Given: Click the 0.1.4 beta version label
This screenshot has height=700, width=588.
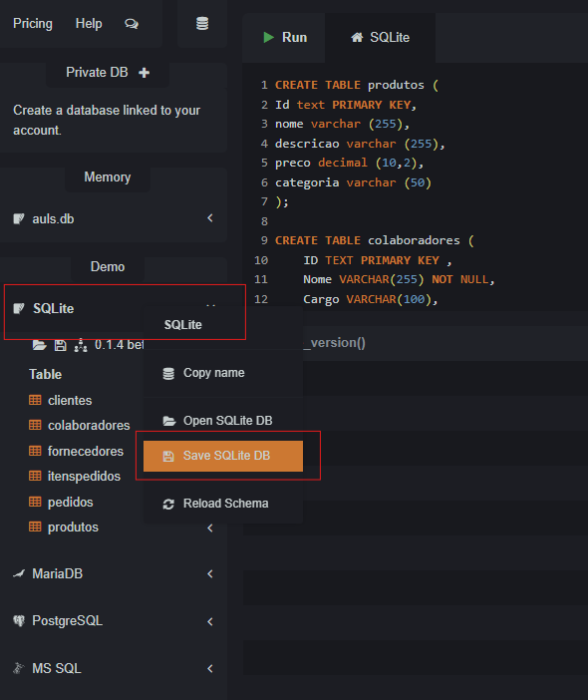Looking at the screenshot, I should 119,345.
